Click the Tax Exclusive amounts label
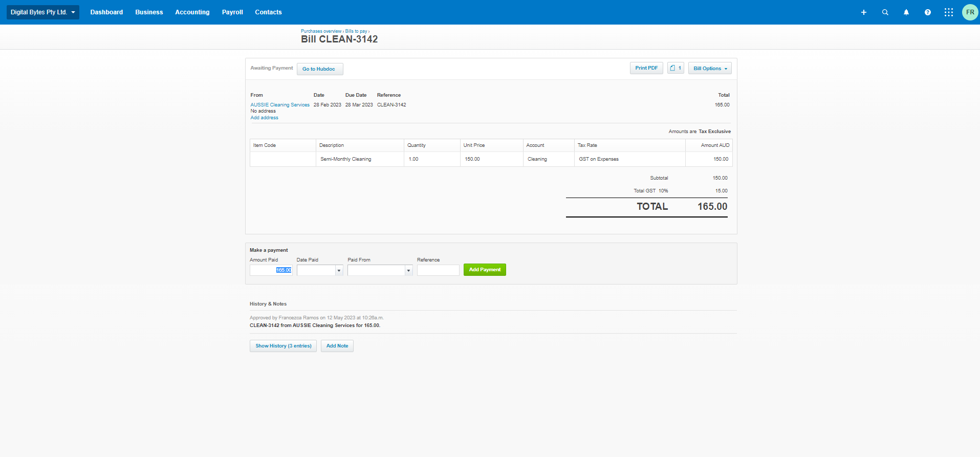This screenshot has width=980, height=457. click(715, 132)
